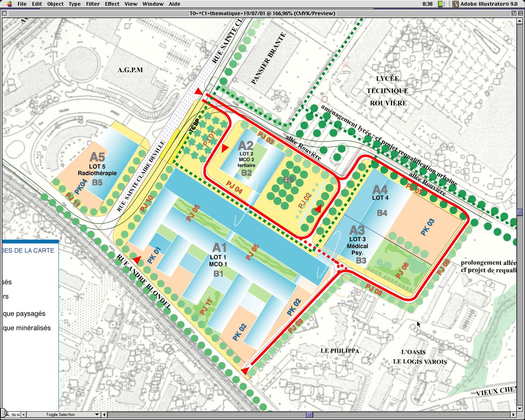
Task: Click the zoom percentage field
Action: click(14, 415)
